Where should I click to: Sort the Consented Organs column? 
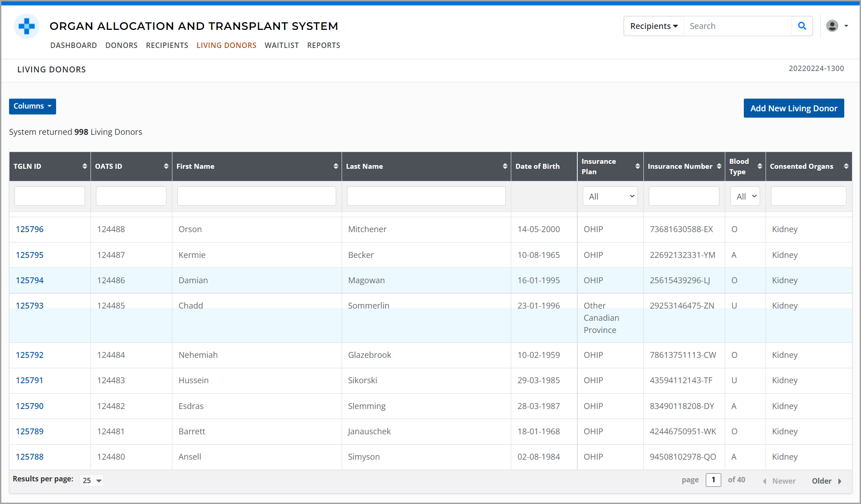point(846,166)
